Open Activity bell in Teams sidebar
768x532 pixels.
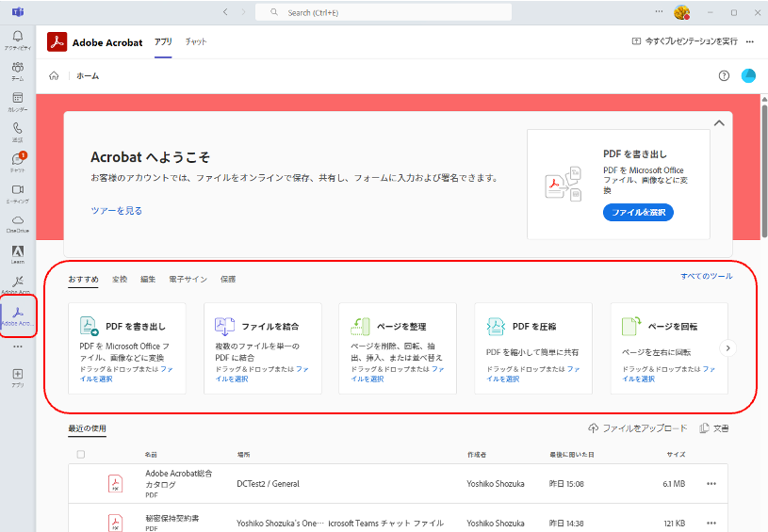tap(18, 40)
